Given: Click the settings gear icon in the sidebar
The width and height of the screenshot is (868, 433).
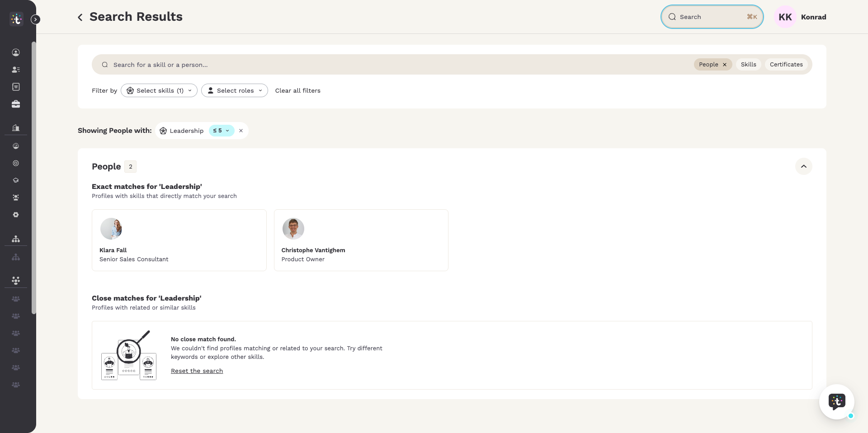Looking at the screenshot, I should [16, 215].
